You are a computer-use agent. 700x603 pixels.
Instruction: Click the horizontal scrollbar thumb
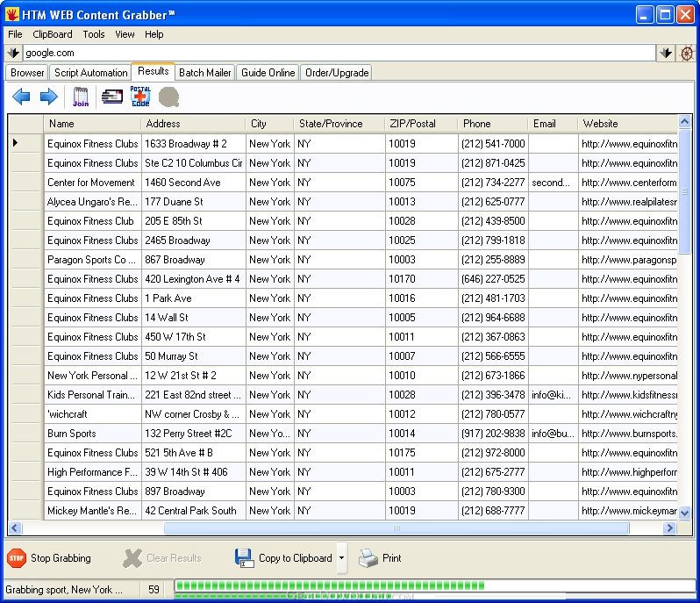coord(396,528)
